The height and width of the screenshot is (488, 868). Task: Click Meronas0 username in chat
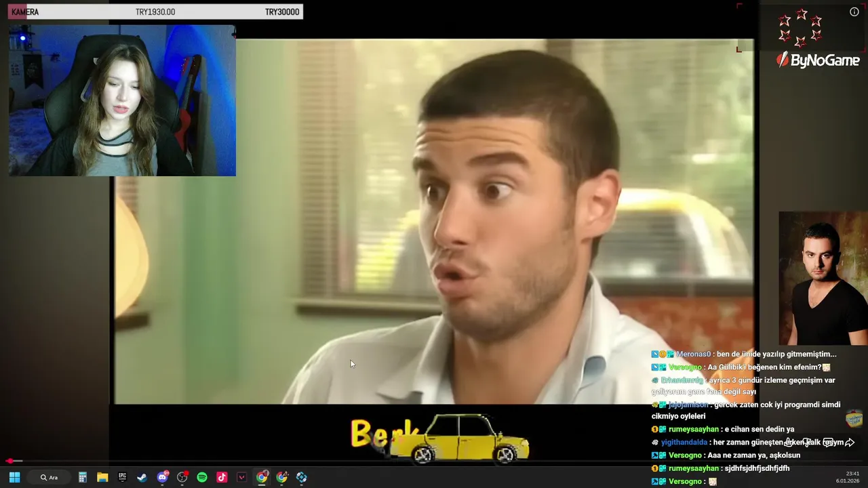(x=693, y=354)
